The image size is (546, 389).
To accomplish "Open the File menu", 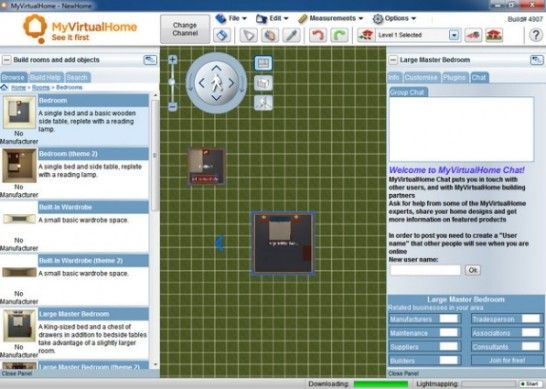I will tap(231, 18).
